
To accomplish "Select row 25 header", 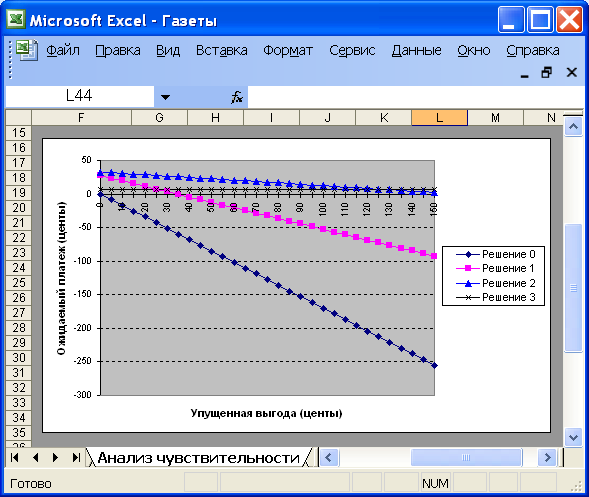I will pos(19,283).
